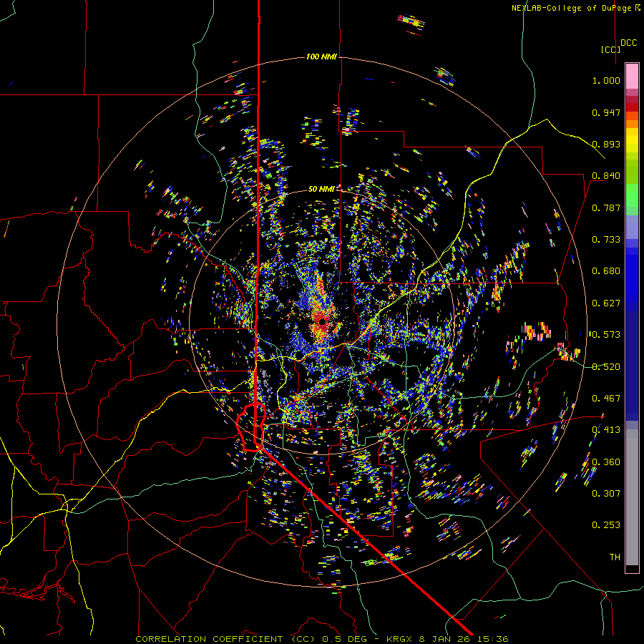Click the 0.733 scale value
This screenshot has width=644, height=644.
(606, 239)
